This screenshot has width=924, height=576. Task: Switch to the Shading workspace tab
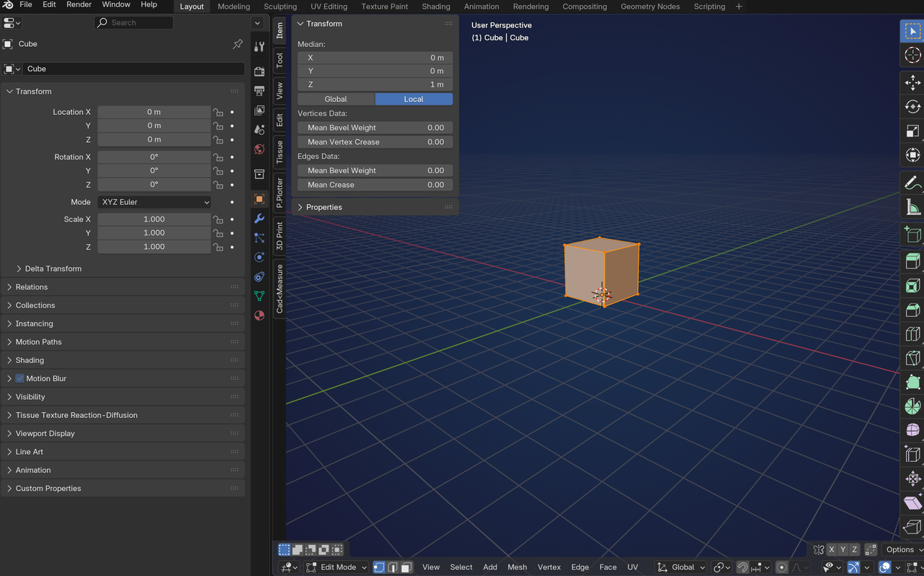[436, 6]
